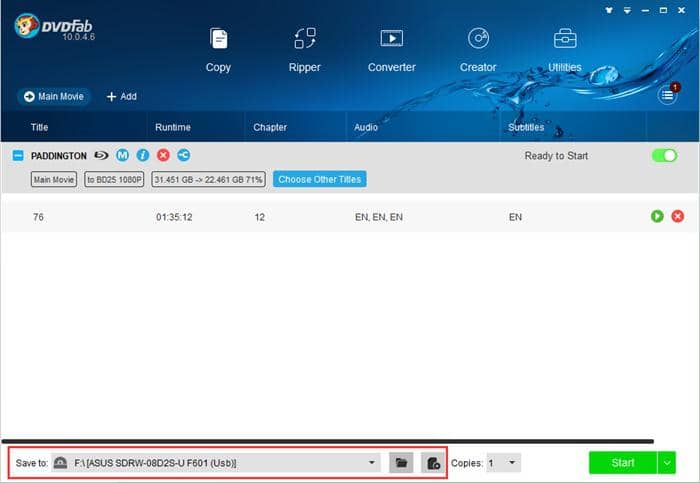Image resolution: width=700 pixels, height=483 pixels.
Task: Collapse the PADDINGTON source entry
Action: click(18, 156)
